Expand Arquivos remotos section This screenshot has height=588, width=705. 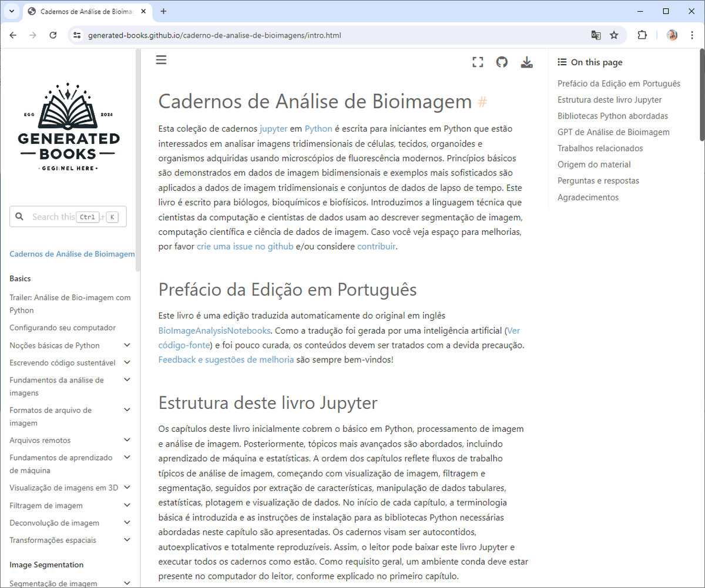127,440
